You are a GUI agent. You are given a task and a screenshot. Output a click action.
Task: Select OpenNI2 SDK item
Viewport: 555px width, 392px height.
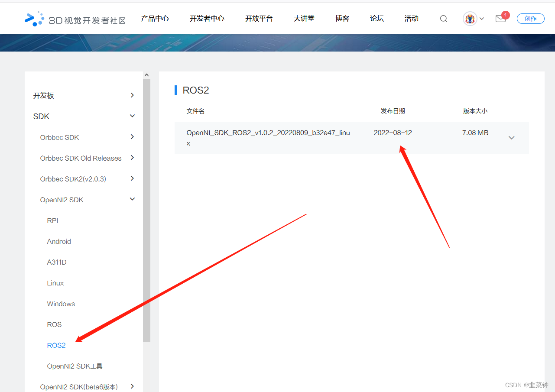(x=62, y=200)
